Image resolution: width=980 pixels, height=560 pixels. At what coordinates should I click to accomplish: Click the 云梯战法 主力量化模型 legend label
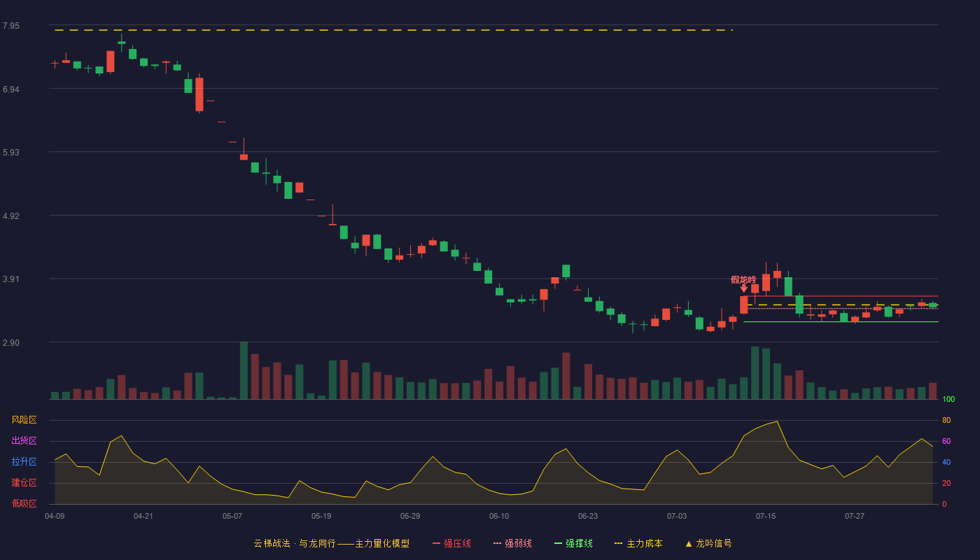(x=331, y=543)
